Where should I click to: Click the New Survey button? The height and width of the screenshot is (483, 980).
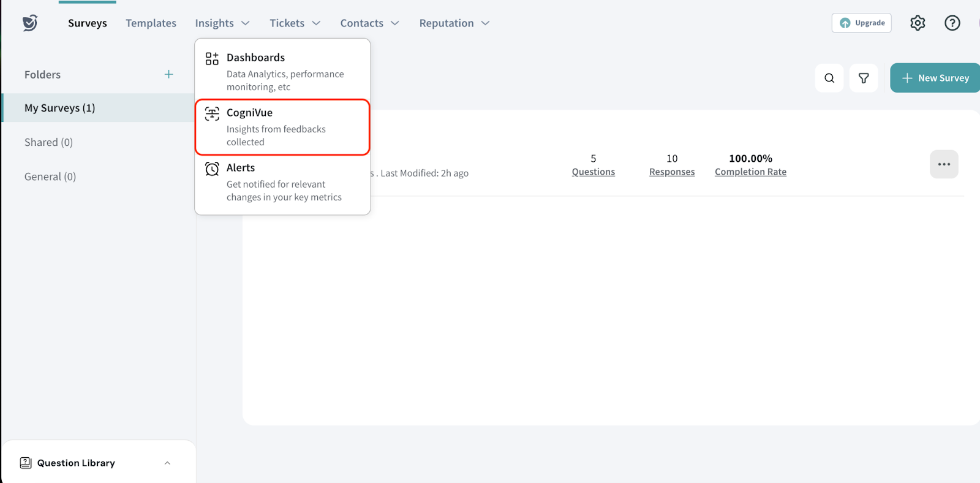[935, 78]
